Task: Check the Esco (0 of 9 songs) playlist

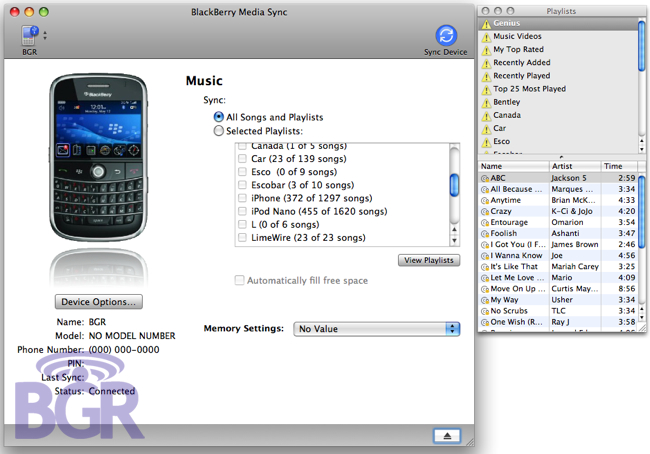Action: click(242, 172)
